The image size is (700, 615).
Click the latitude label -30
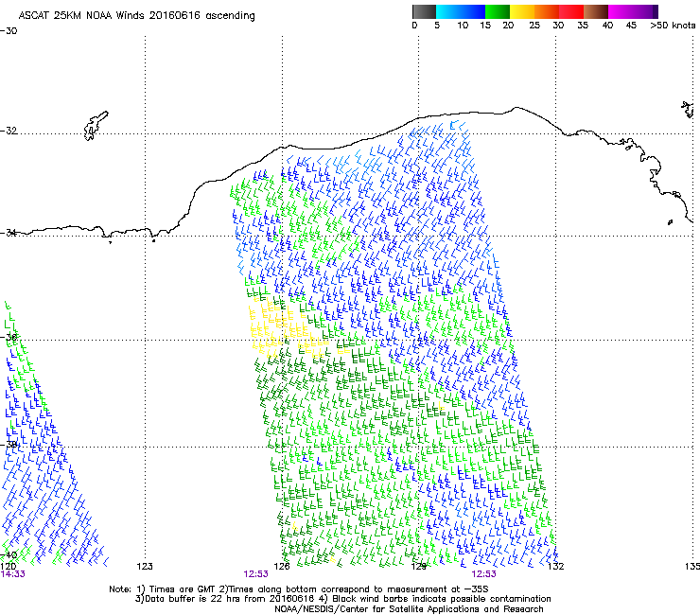(9, 31)
